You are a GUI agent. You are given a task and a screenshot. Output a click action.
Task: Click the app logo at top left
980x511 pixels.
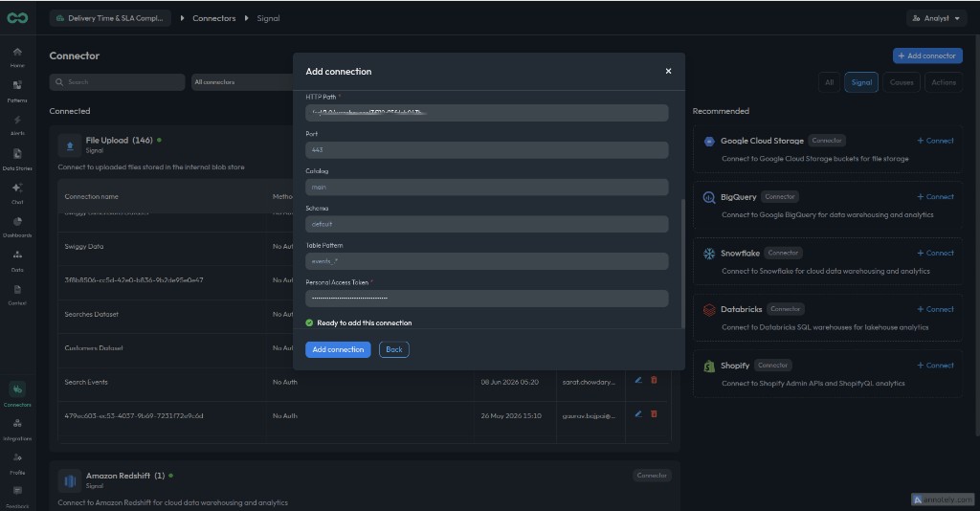point(17,18)
